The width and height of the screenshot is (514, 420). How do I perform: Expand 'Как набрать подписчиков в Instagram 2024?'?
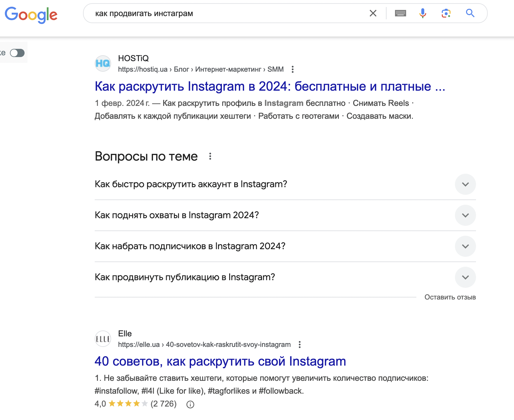(465, 246)
